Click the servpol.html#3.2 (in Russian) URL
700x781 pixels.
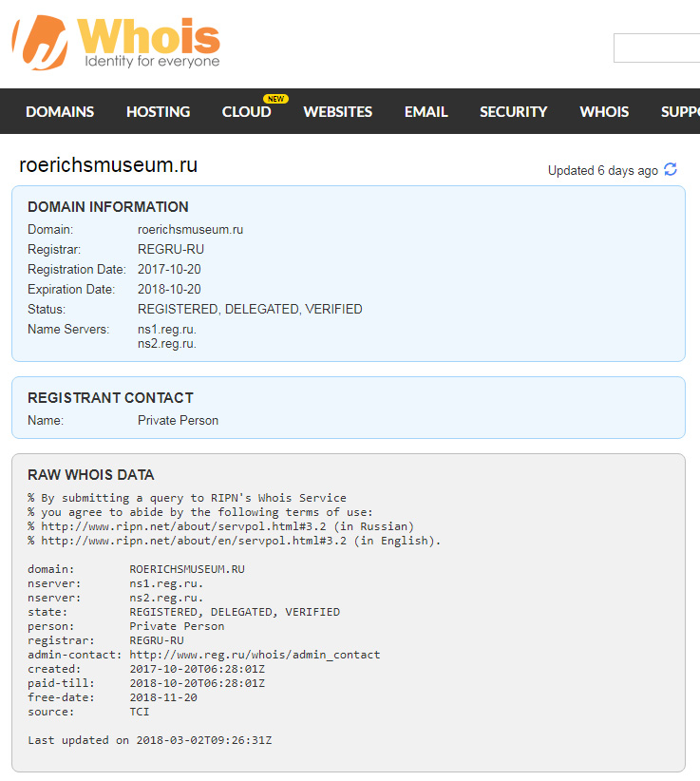[227, 526]
